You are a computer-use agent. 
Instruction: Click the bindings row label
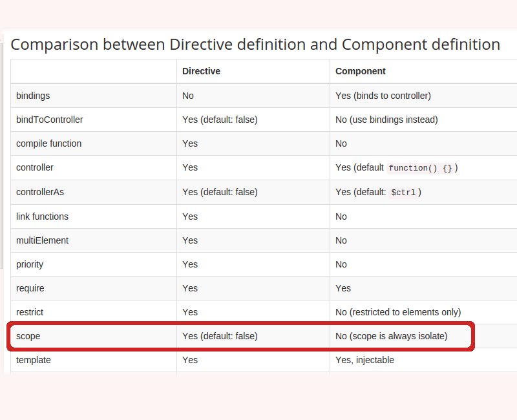33,96
